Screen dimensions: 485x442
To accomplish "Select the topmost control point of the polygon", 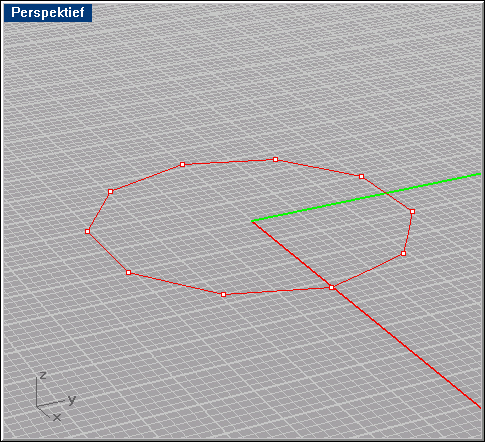I will (275, 160).
